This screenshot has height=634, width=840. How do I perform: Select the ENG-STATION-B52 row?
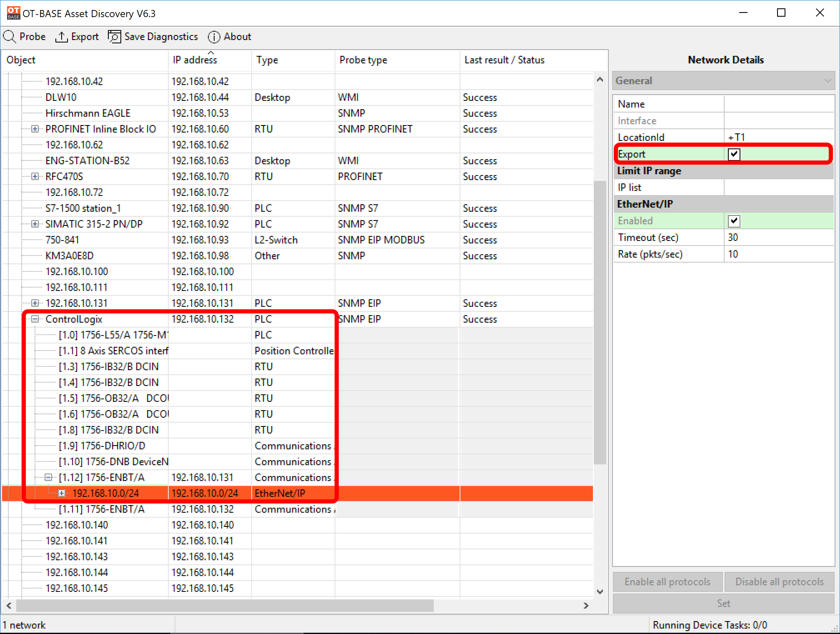point(297,161)
